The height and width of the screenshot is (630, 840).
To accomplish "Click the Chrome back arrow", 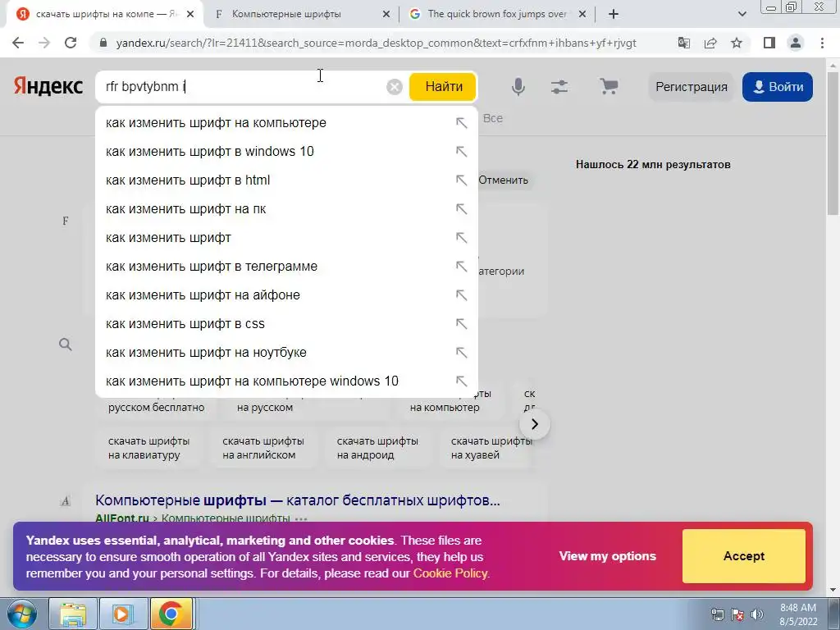I will click(x=18, y=43).
